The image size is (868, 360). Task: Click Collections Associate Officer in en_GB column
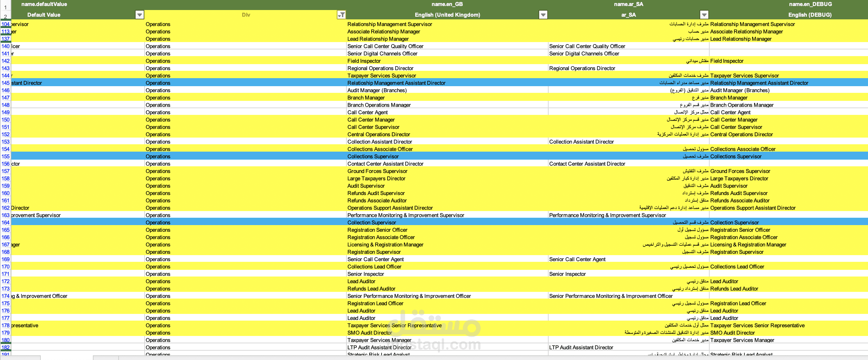(380, 149)
